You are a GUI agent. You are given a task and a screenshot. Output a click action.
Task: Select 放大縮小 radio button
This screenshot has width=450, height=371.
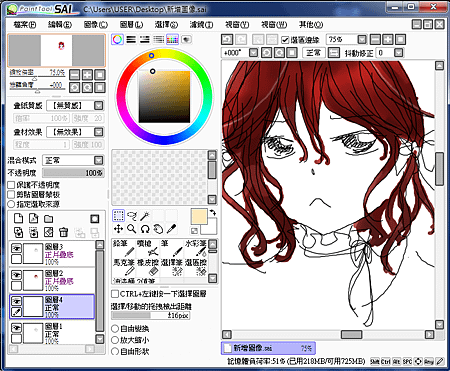[115, 340]
